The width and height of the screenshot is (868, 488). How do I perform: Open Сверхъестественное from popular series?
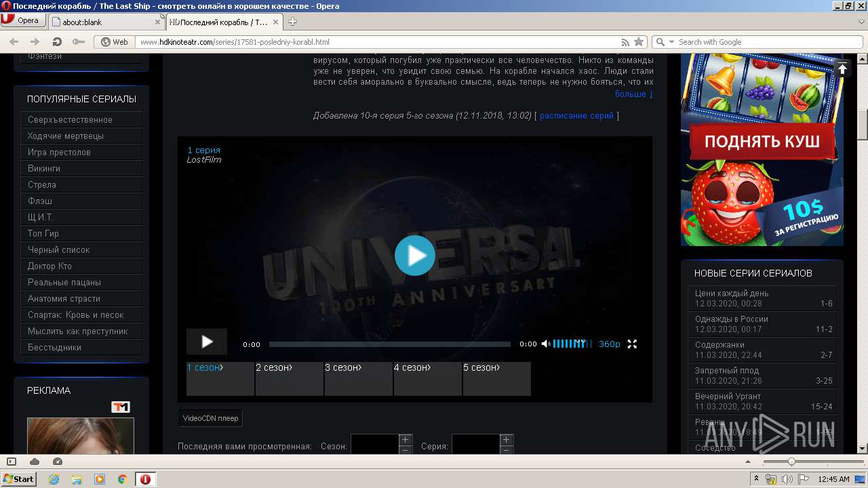(82, 120)
